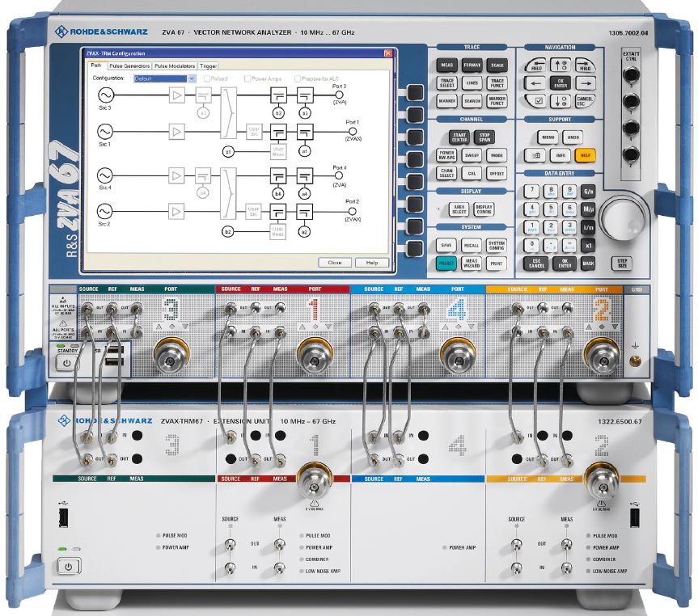698x616 pixels.
Task: Hit the down arrow navigation key
Action: click(561, 101)
